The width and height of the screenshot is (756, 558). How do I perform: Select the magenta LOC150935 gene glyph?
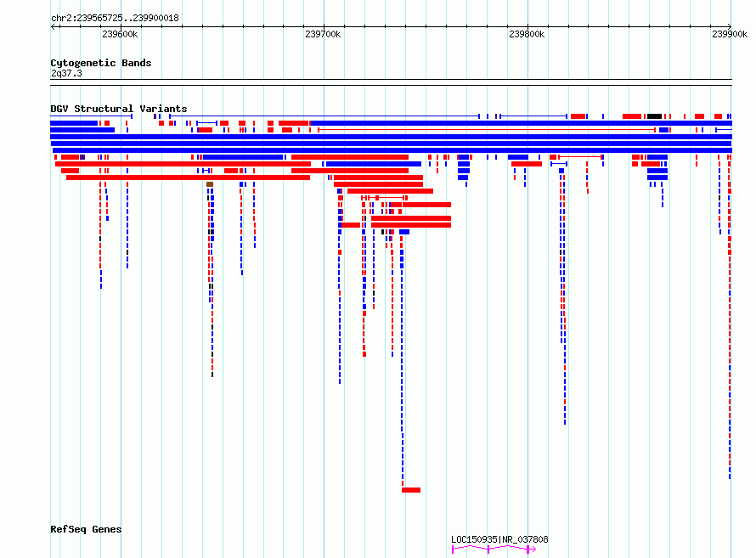pos(494,549)
